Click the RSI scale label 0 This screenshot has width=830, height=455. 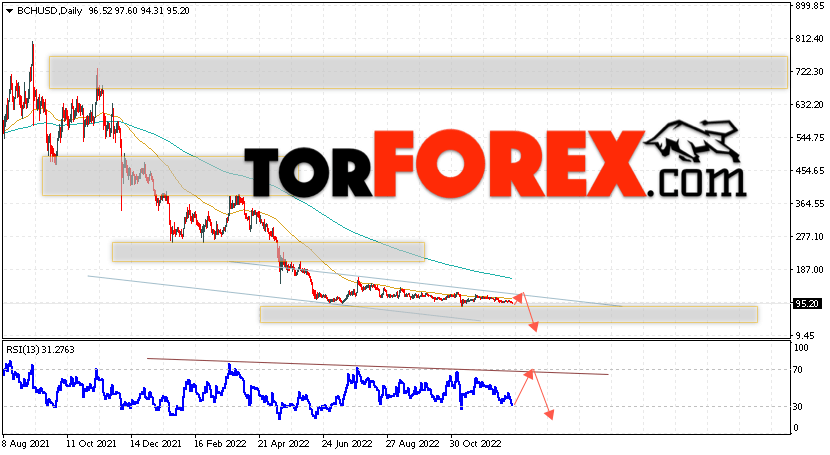click(796, 428)
